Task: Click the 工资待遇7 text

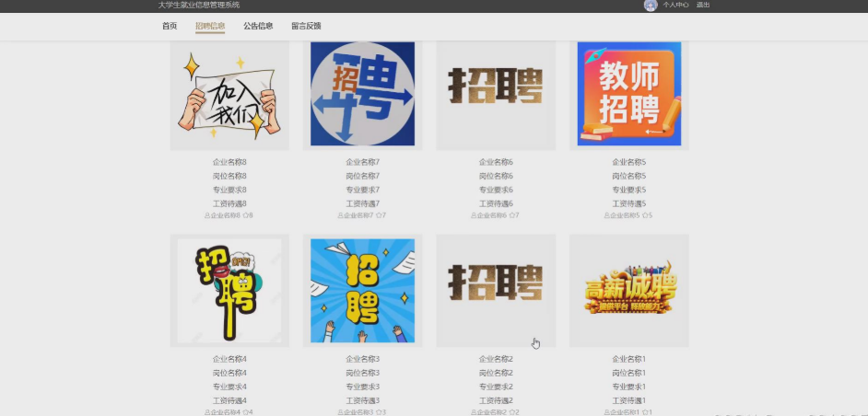Action: coord(363,203)
